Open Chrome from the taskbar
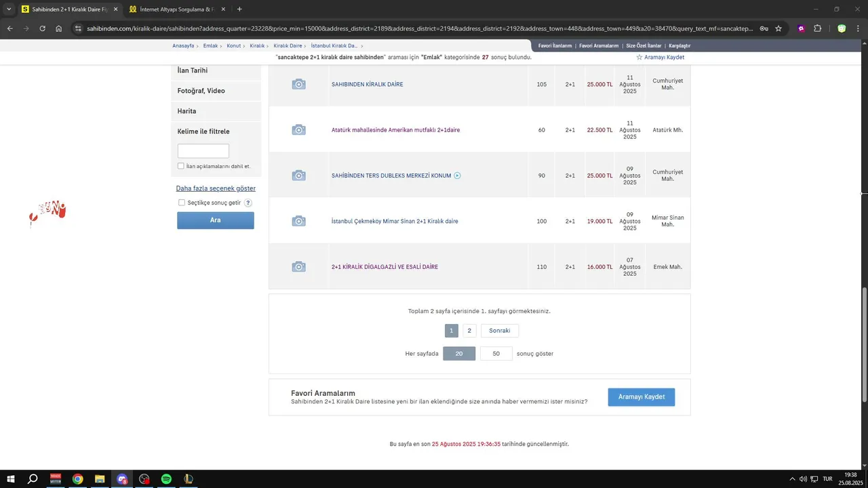This screenshot has width=868, height=488. [78, 479]
